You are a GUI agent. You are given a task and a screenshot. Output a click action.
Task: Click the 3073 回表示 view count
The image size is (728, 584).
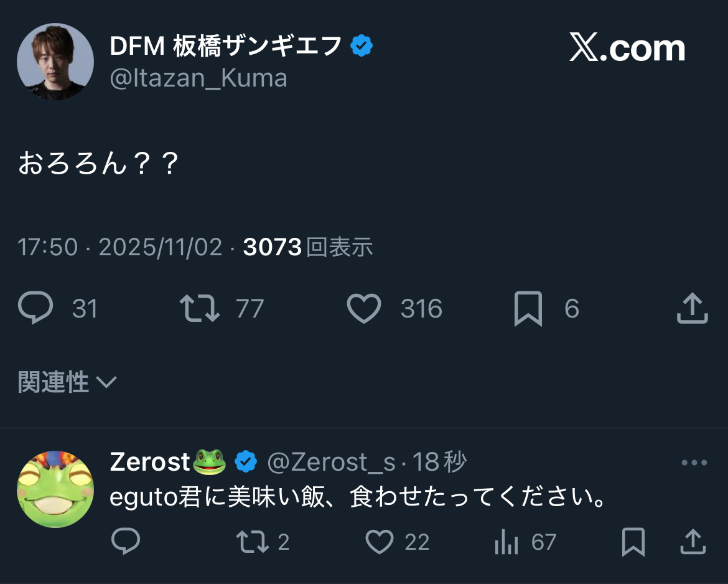(308, 247)
